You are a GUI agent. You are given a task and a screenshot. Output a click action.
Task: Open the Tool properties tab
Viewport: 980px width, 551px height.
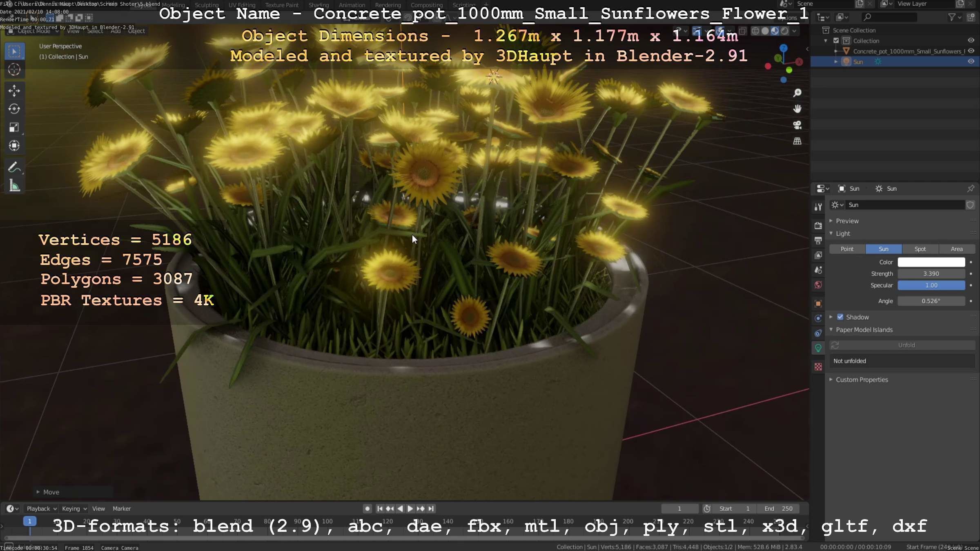tap(818, 207)
